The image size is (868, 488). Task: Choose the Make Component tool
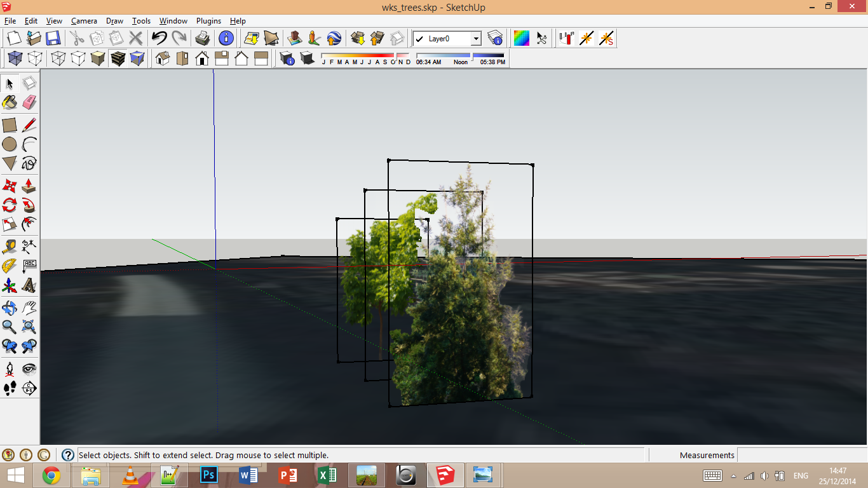click(x=29, y=83)
